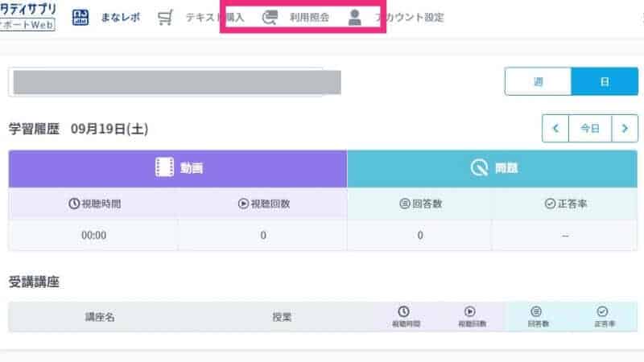Click the 視聴時間 value 00:00

point(93,235)
